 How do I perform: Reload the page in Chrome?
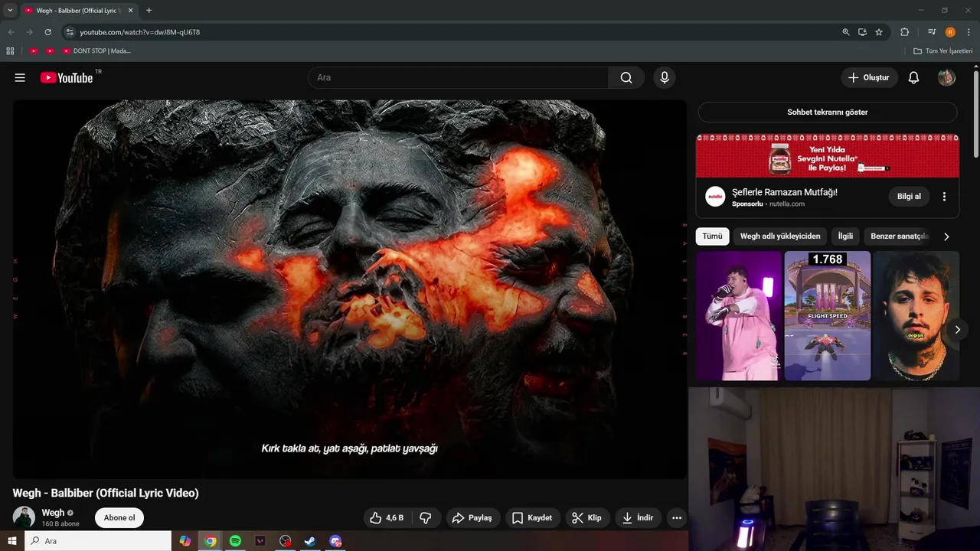coord(47,32)
